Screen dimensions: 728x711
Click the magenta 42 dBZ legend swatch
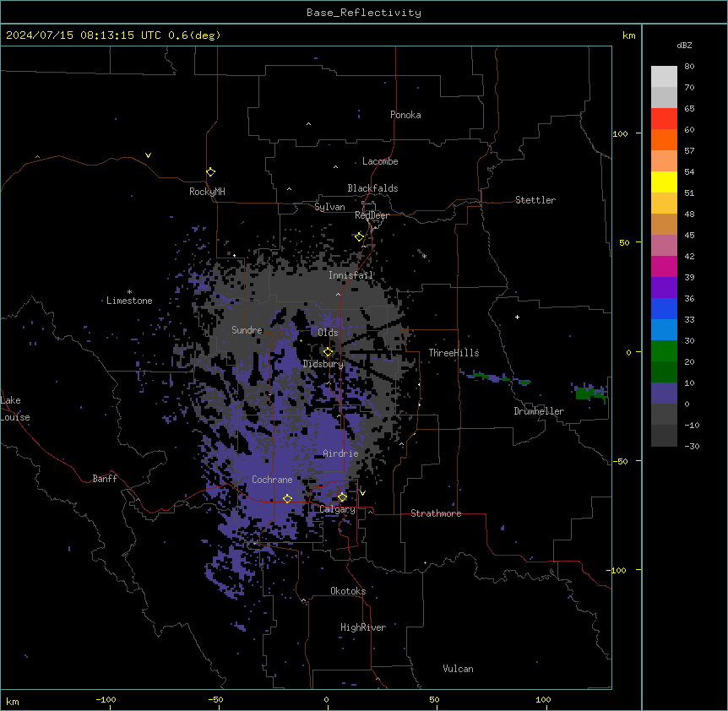(664, 266)
